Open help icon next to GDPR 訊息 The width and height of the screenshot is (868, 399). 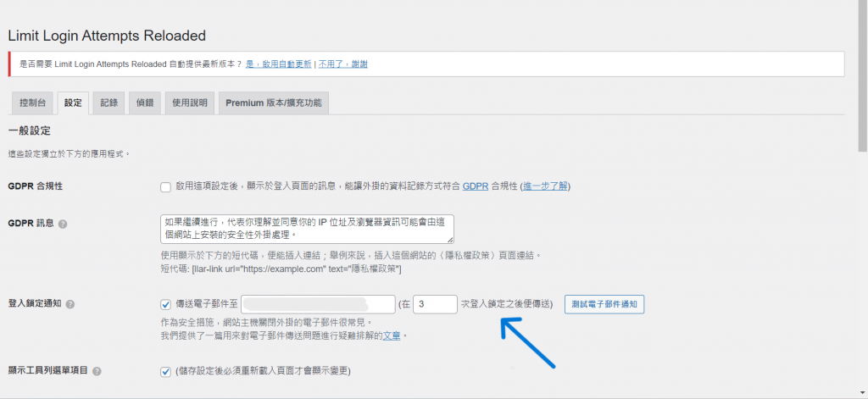(63, 224)
